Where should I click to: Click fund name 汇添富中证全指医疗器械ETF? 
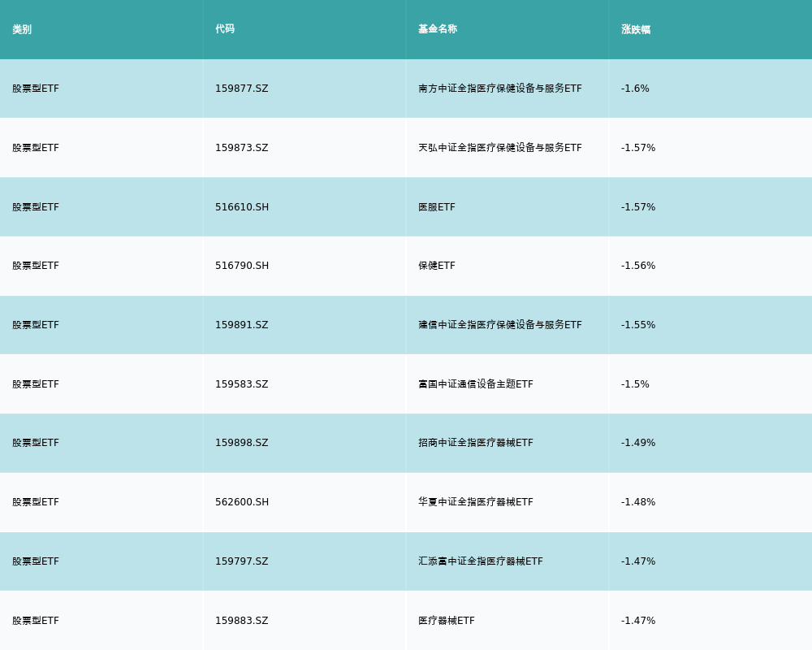click(481, 561)
